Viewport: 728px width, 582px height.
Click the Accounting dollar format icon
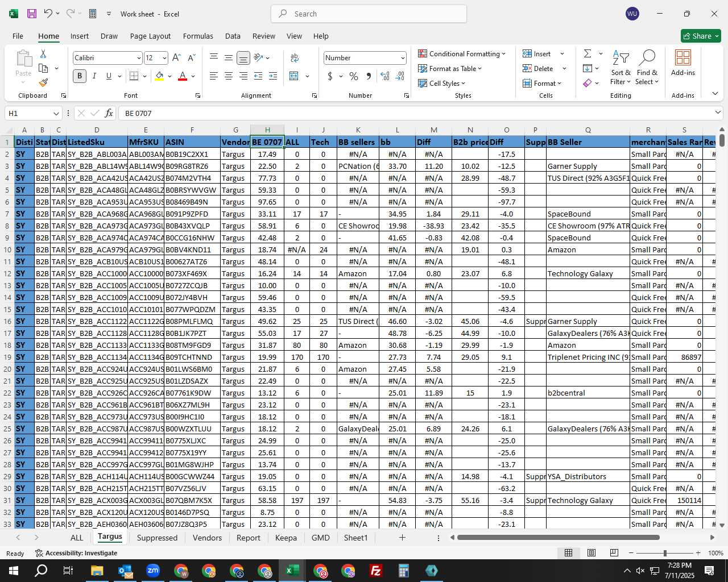(330, 76)
